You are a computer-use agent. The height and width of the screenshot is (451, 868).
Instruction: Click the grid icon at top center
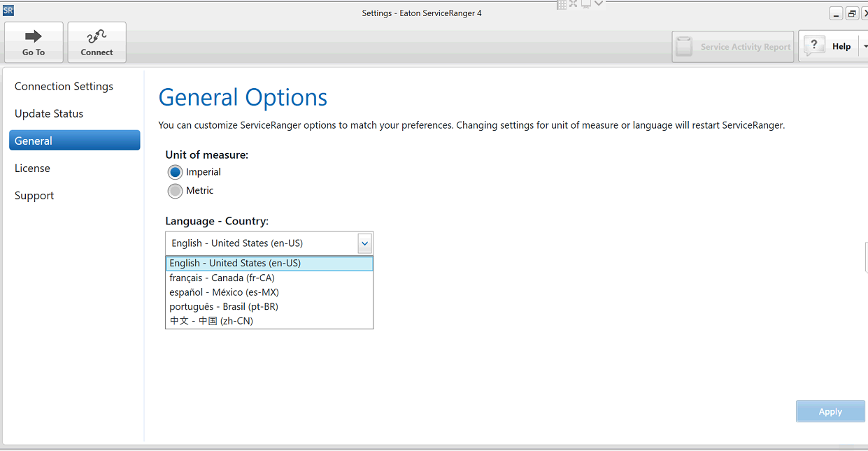[x=561, y=4]
